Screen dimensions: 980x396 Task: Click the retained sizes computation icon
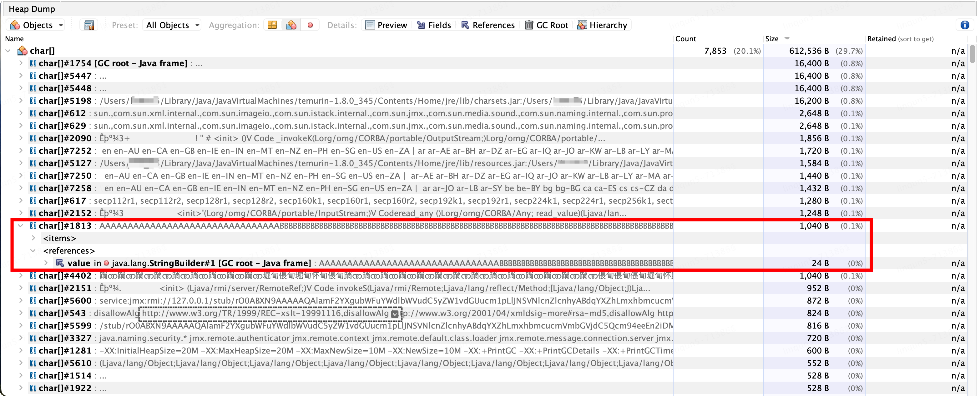[88, 25]
